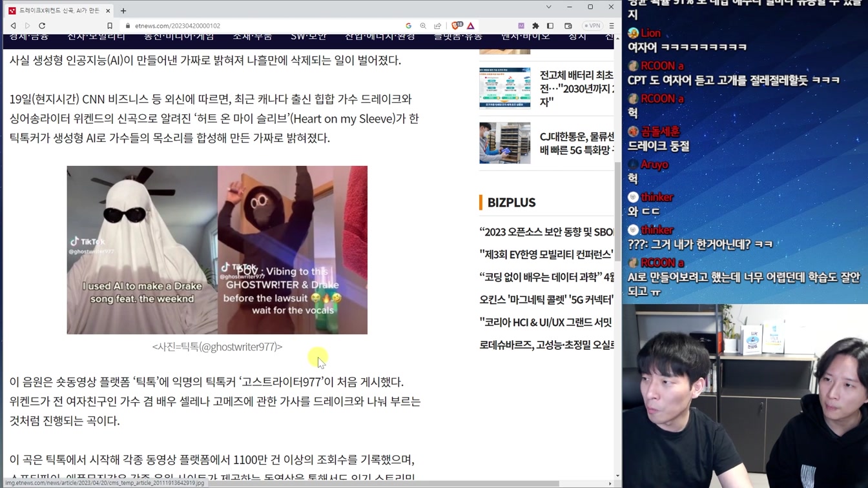Click Aruyo's chat avatar icon
Viewport: 868px width, 488px height.
tap(633, 165)
